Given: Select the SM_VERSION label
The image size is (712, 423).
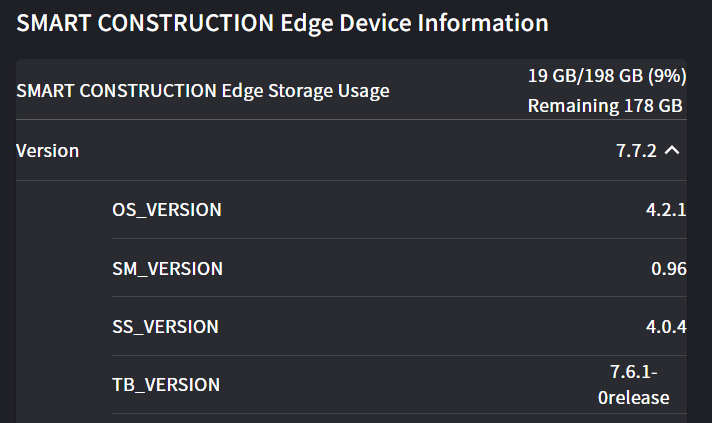Looking at the screenshot, I should tap(168, 268).
